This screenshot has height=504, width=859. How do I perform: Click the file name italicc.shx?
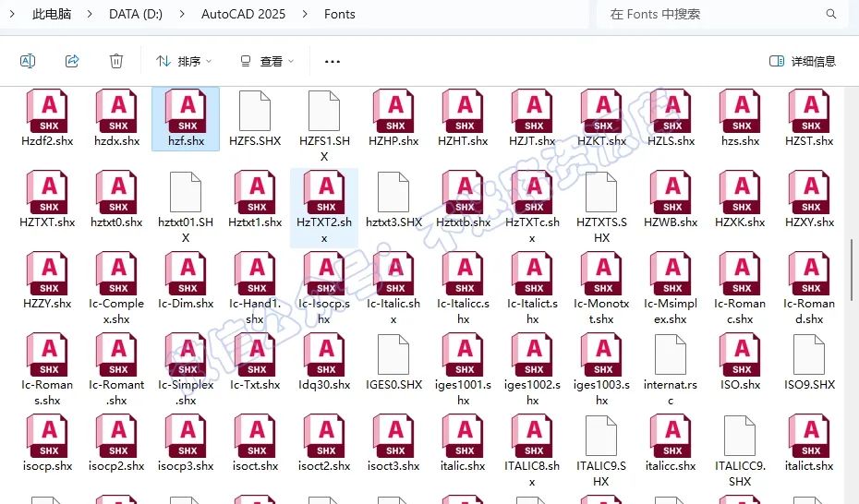click(x=671, y=466)
